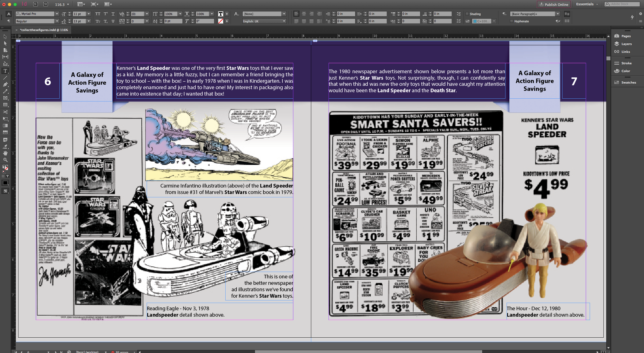Select the Eyedropper tool

[5, 146]
